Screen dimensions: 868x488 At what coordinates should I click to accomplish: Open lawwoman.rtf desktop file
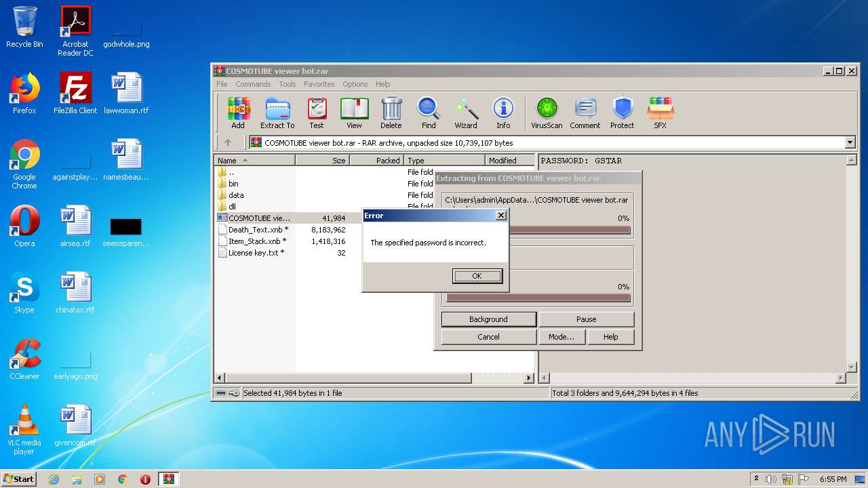click(x=126, y=94)
